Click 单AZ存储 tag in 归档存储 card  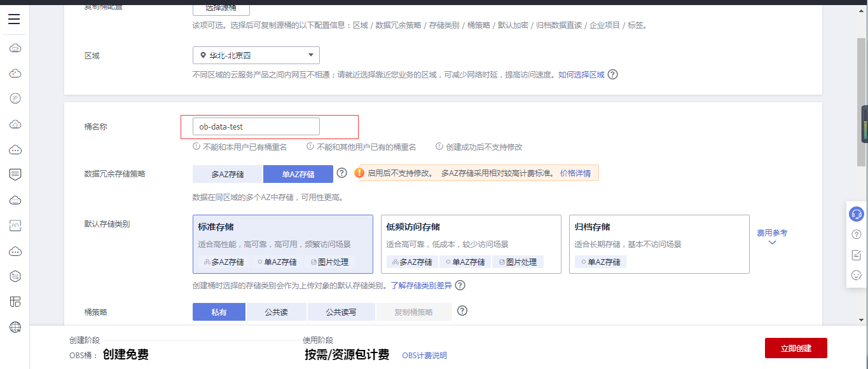pos(601,262)
